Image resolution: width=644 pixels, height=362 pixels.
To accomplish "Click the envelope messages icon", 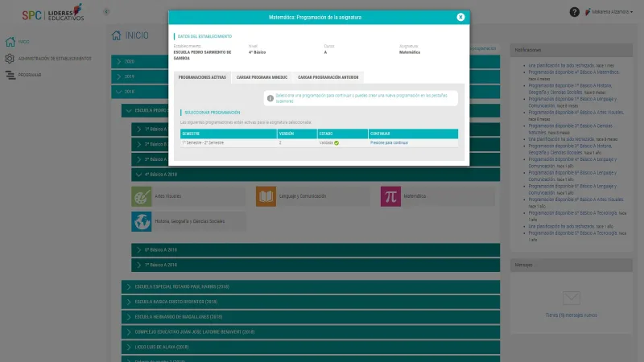I will pos(572,298).
